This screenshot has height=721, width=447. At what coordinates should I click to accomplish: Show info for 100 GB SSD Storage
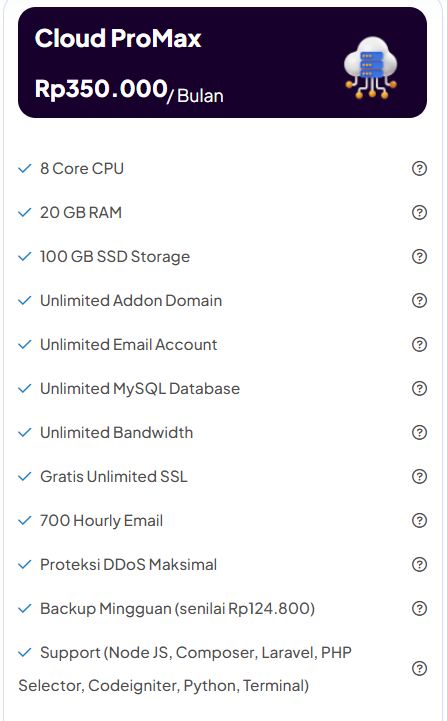click(x=419, y=257)
